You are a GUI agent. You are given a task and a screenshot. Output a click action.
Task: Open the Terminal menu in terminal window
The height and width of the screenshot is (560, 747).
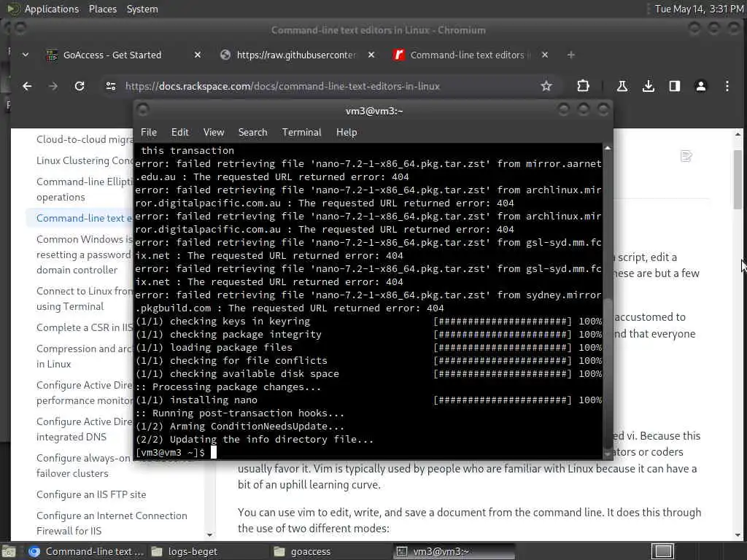pos(301,133)
